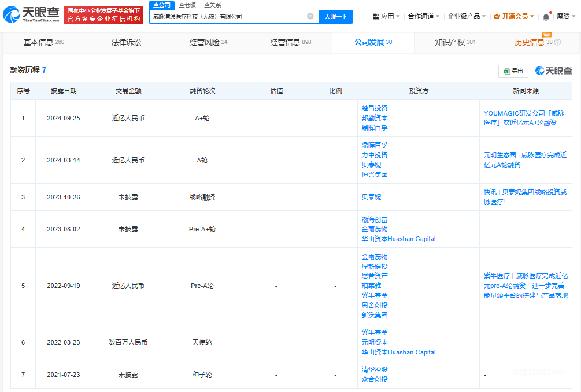
Task: Click the Excel export icon
Action: tap(506, 71)
